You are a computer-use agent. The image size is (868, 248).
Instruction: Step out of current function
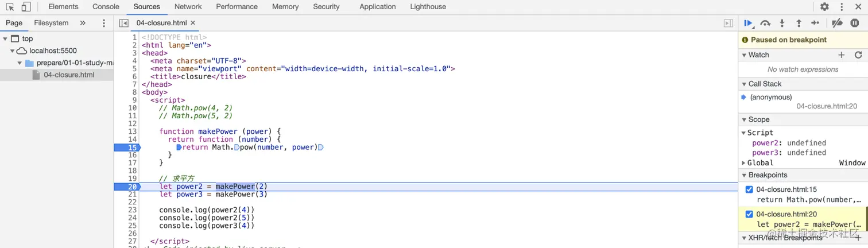click(x=799, y=23)
